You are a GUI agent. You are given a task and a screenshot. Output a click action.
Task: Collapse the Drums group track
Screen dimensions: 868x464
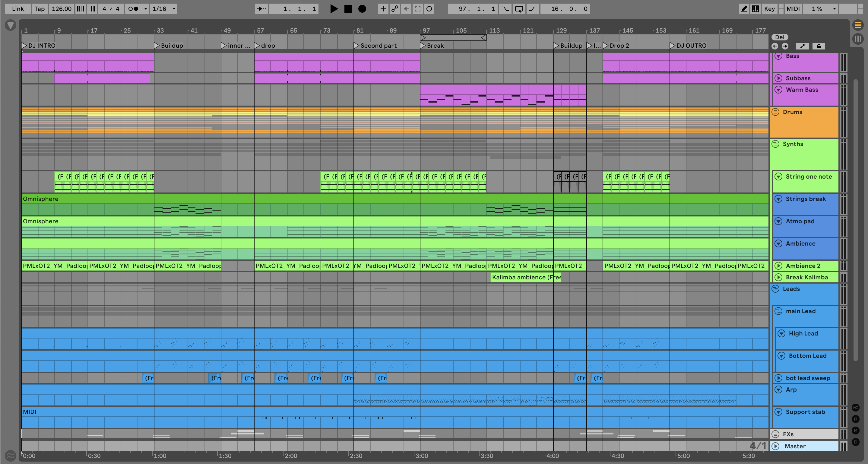[x=775, y=112]
